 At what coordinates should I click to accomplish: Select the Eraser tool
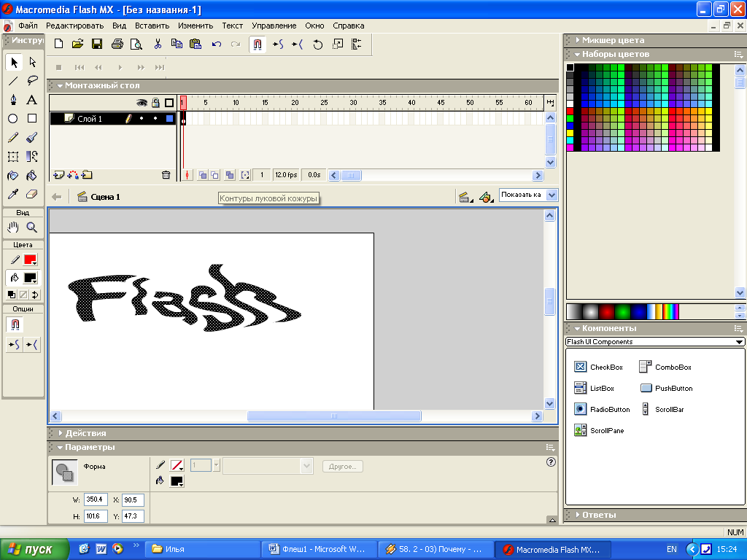32,195
